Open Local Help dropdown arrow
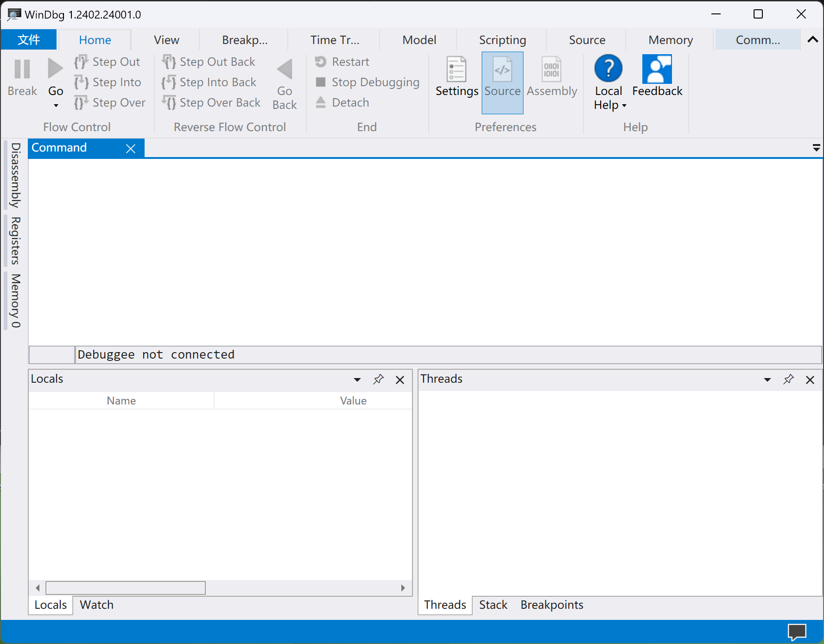824x644 pixels. pos(624,106)
